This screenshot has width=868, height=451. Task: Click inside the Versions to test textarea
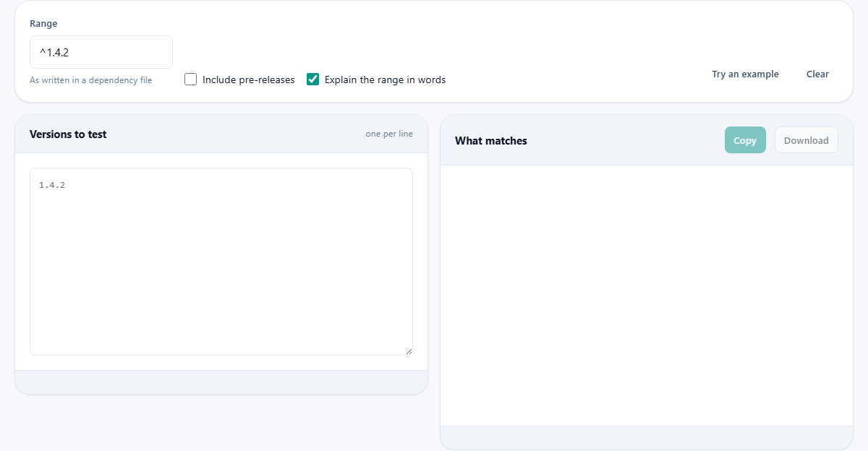pyautogui.click(x=221, y=262)
